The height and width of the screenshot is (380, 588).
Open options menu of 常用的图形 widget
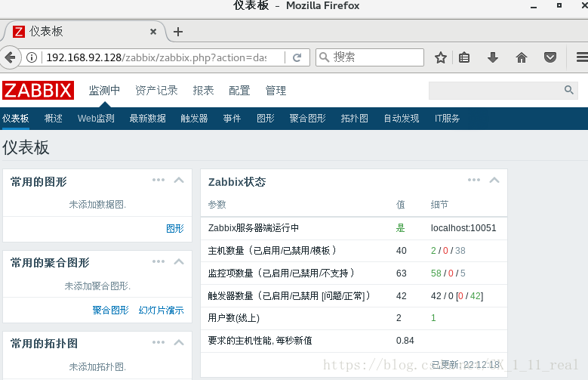point(159,180)
